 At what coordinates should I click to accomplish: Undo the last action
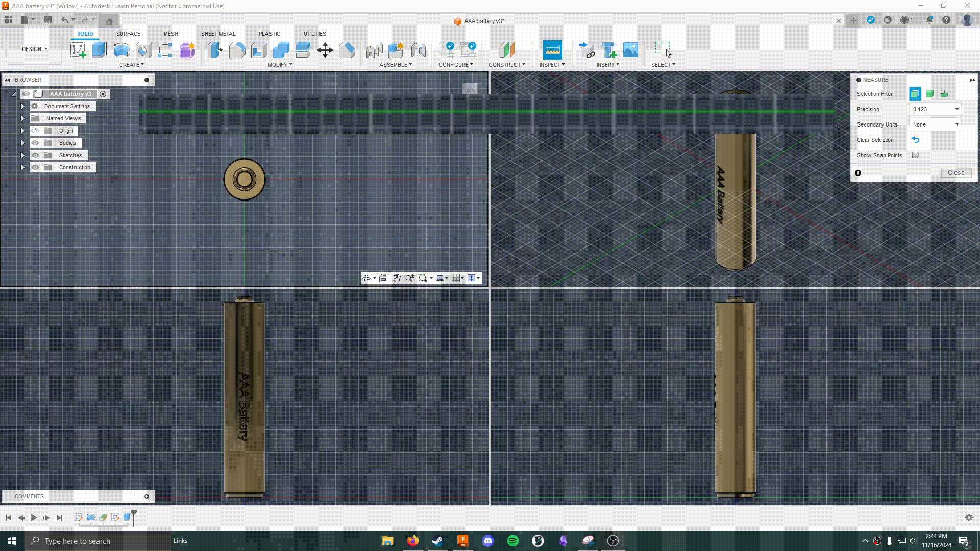(65, 20)
